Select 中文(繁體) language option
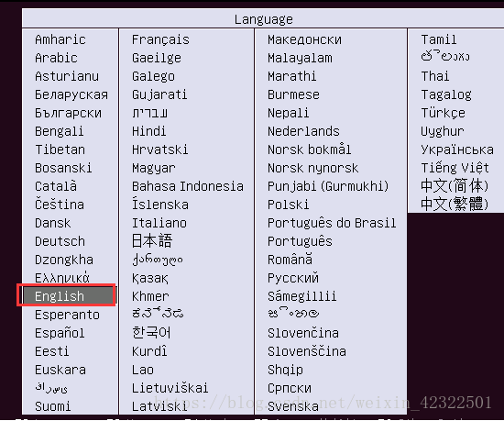Screen dimensions: 504x421 pos(455,204)
